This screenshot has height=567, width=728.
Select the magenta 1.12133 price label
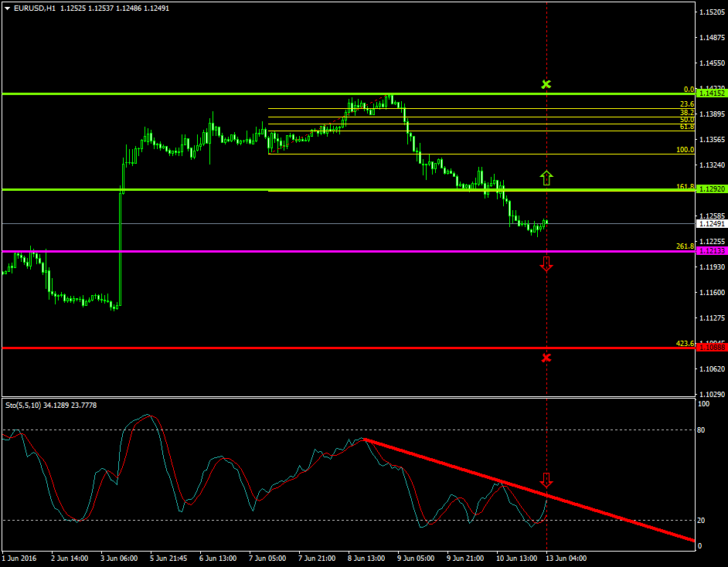coord(710,251)
